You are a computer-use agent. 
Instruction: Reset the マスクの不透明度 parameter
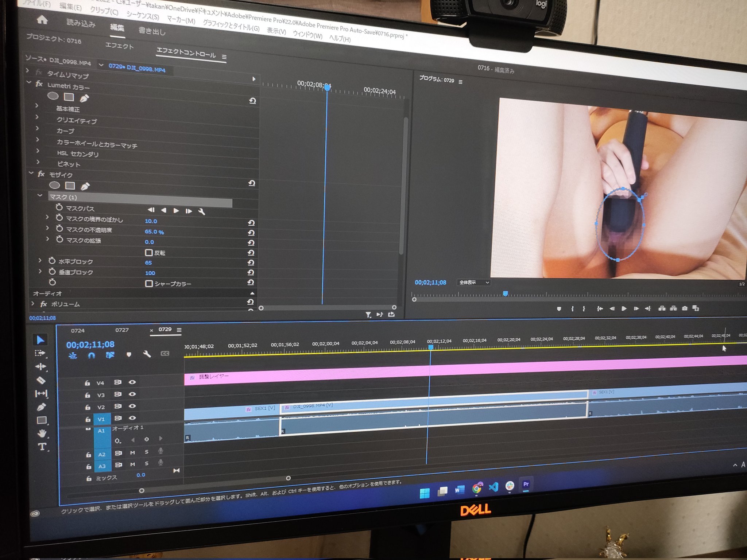251,233
